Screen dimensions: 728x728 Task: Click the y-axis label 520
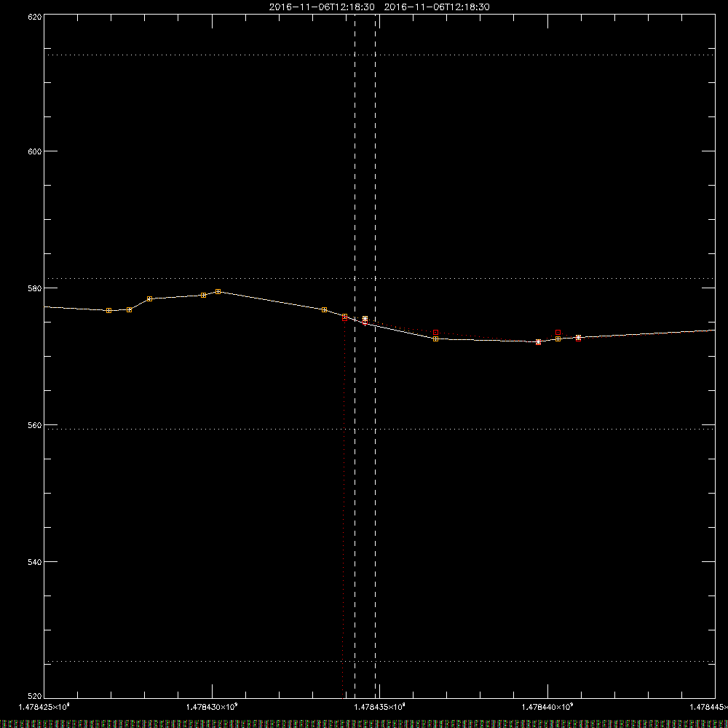tap(35, 696)
